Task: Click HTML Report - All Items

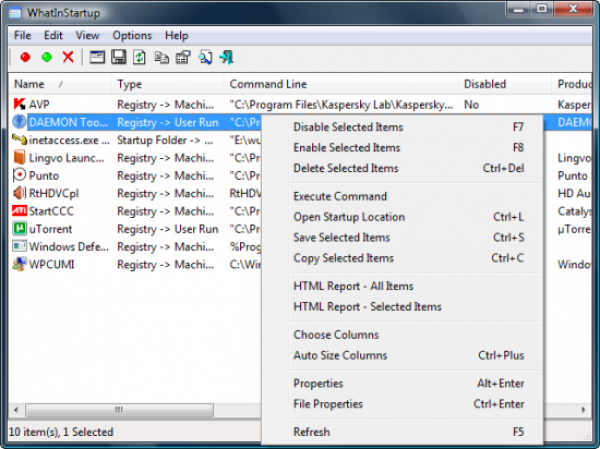Action: point(353,286)
